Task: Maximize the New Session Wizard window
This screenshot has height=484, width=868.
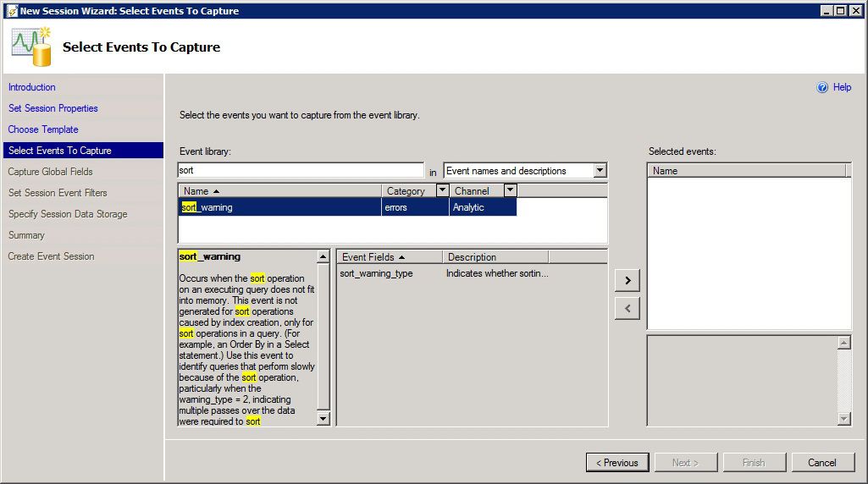Action: 840,11
